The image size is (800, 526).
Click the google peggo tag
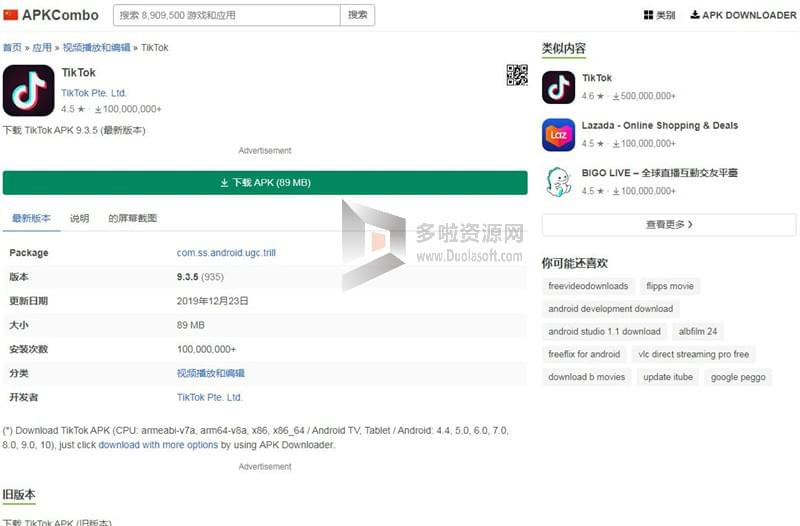coord(738,377)
